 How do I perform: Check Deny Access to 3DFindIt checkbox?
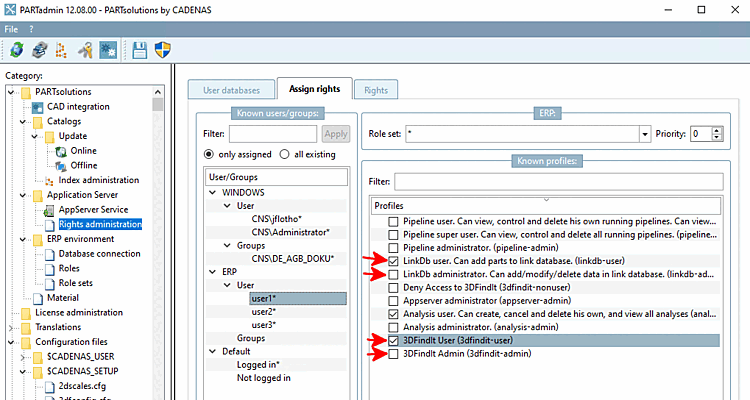pos(393,288)
